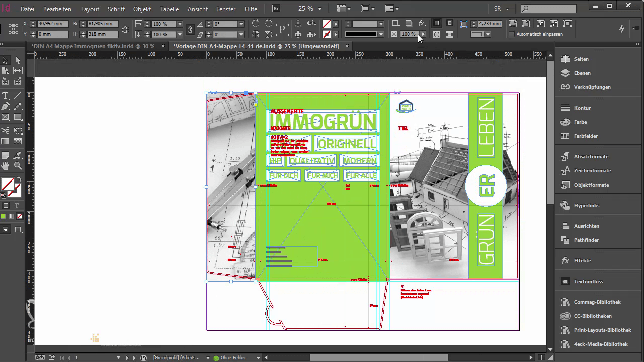The height and width of the screenshot is (362, 644).
Task: Select the Pencil tool
Action: click(18, 106)
